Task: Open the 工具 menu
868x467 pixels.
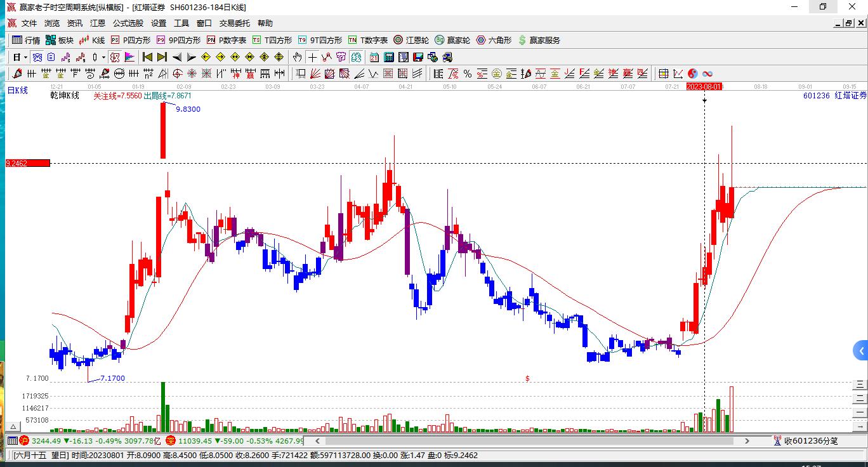Action: coord(181,23)
